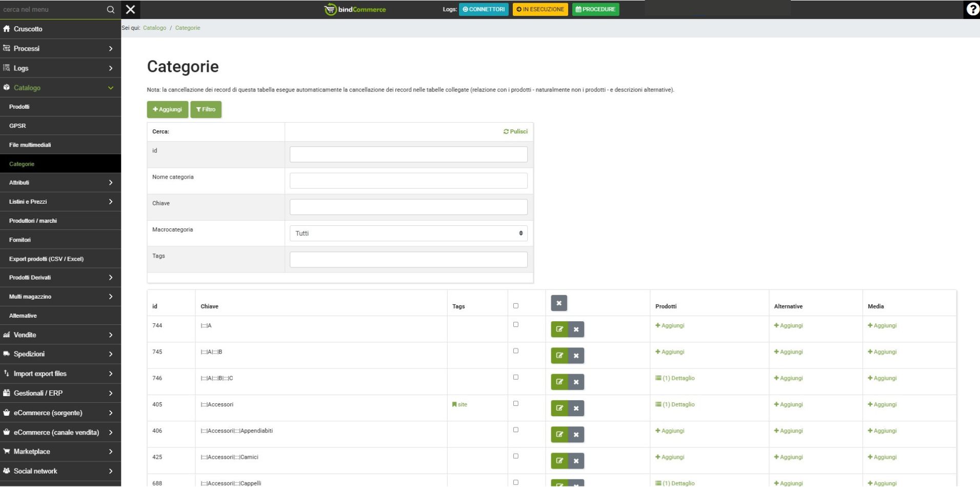Click the bindCommerce logo
The width and height of the screenshot is (980, 487).
(x=355, y=9)
